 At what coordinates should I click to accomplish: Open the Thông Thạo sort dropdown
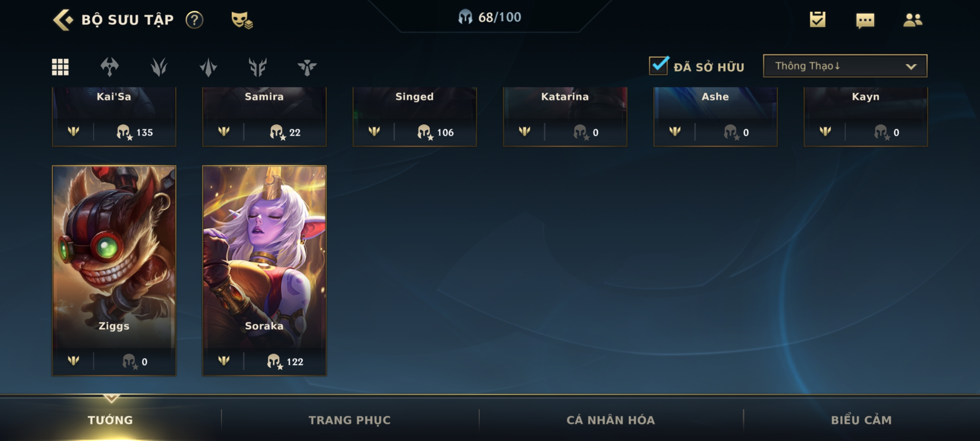pos(845,66)
